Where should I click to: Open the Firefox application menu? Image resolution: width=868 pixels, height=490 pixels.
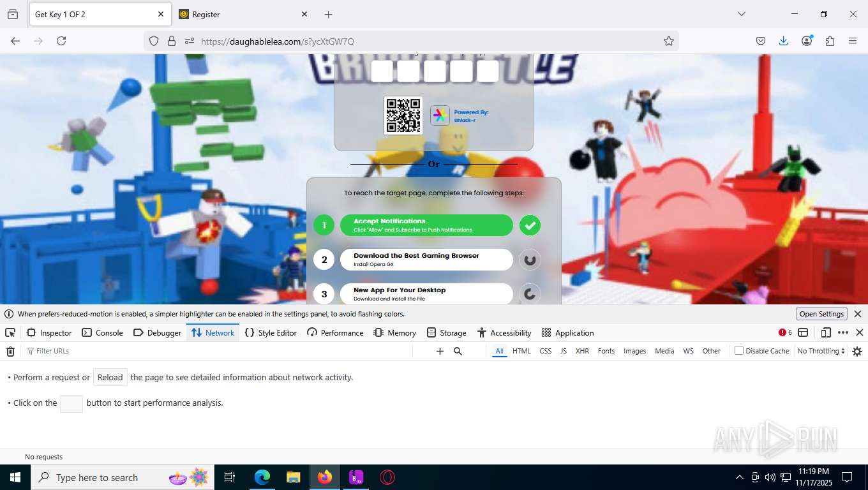point(853,41)
